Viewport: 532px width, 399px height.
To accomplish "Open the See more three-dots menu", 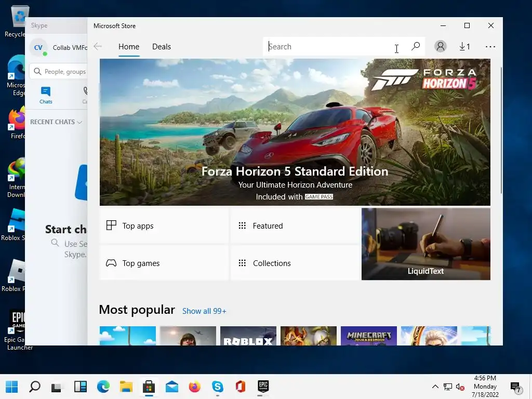I will (x=490, y=46).
